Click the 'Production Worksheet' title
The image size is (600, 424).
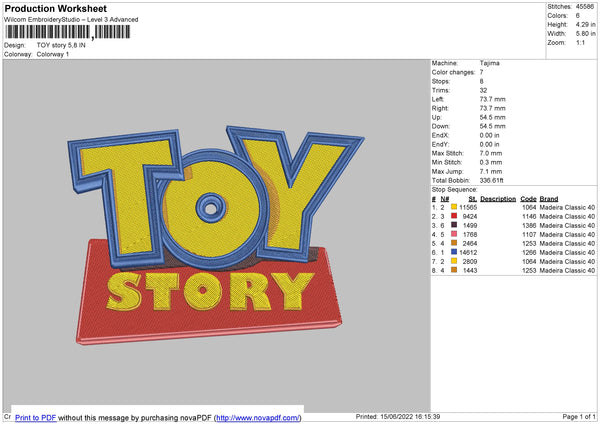pyautogui.click(x=55, y=8)
